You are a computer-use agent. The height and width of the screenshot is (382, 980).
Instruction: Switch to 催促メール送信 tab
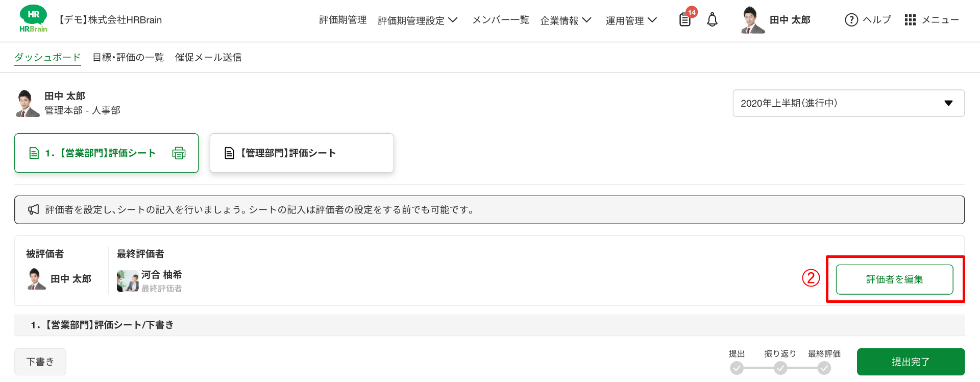tap(208, 57)
